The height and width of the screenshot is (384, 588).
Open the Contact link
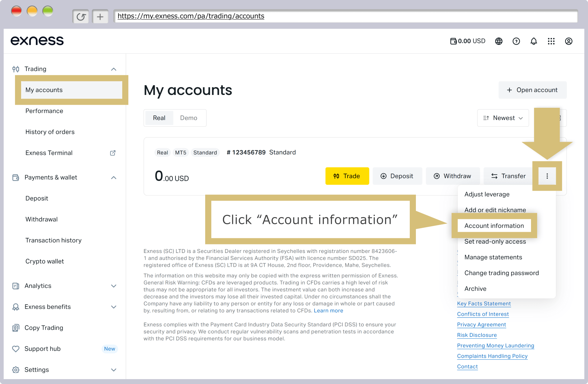tap(467, 367)
